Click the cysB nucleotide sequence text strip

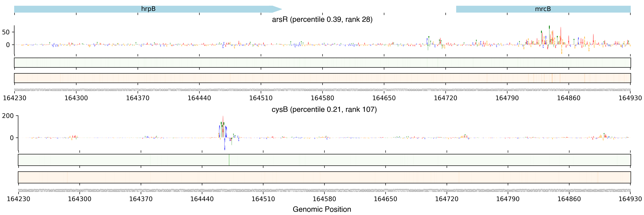pos(324,191)
